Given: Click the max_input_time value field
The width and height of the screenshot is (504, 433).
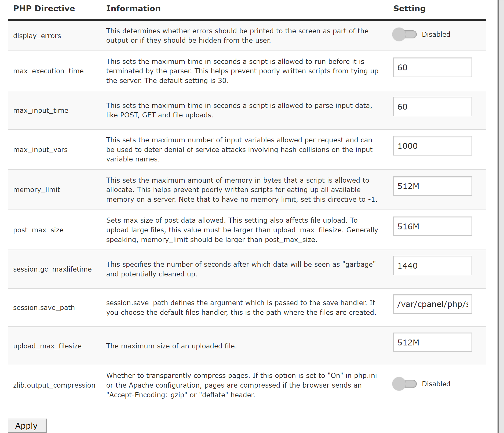Looking at the screenshot, I should tap(432, 107).
